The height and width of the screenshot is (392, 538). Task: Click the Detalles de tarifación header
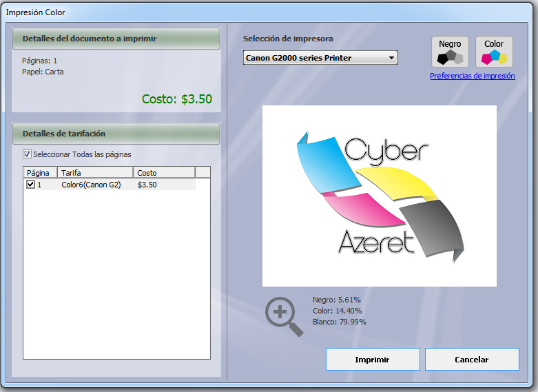[x=116, y=134]
